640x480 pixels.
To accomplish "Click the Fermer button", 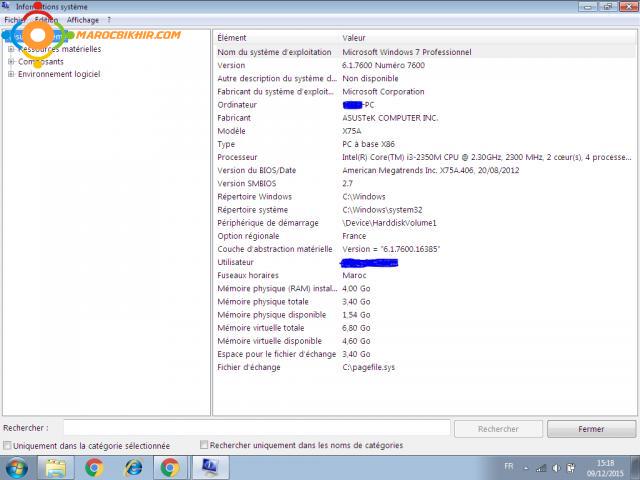I will pyautogui.click(x=591, y=429).
